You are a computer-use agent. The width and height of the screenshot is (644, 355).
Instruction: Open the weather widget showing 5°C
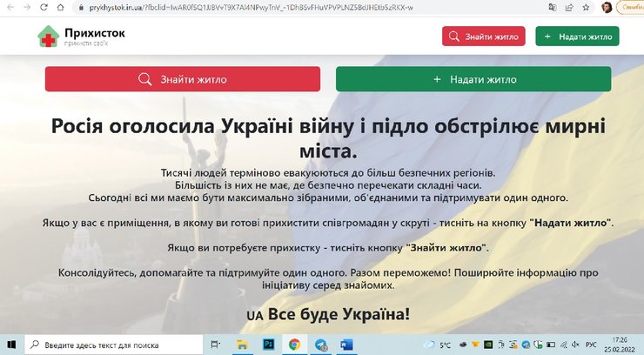coord(438,345)
